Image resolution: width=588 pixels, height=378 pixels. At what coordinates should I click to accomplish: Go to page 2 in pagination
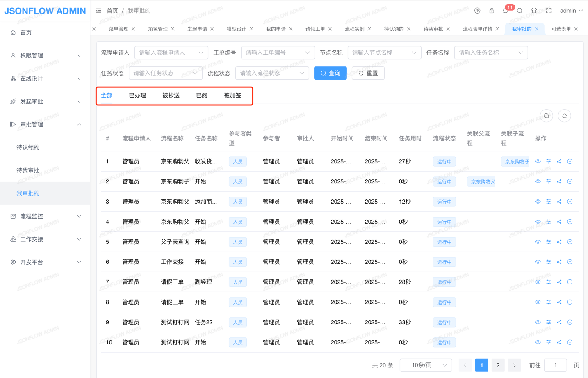pyautogui.click(x=498, y=365)
